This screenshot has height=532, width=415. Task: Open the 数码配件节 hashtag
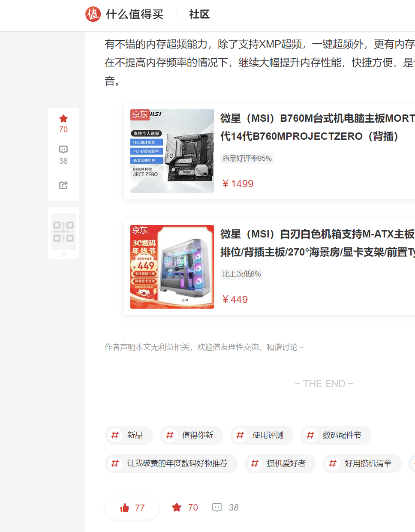point(336,435)
